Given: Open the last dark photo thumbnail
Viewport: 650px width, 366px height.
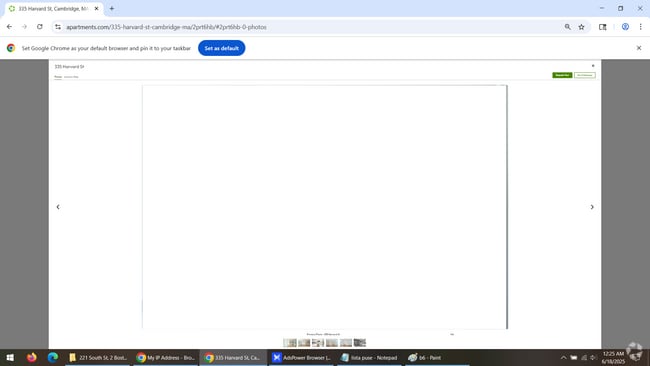Looking at the screenshot, I should [x=360, y=343].
